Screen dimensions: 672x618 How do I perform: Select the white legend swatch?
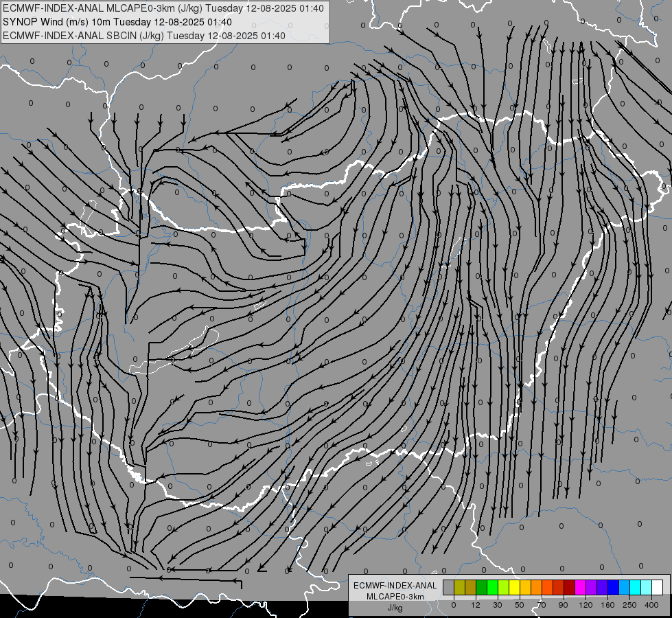(657, 587)
